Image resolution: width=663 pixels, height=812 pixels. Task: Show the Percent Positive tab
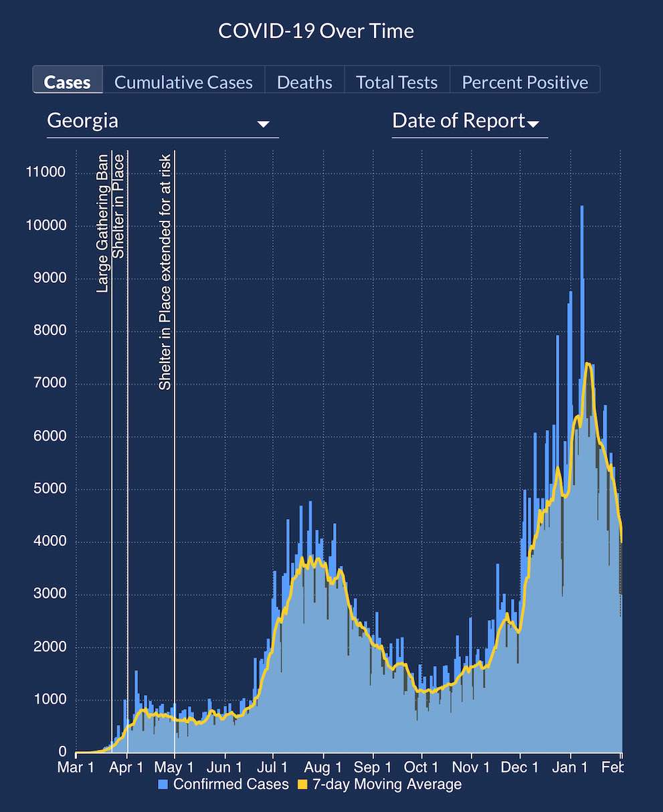[x=525, y=82]
